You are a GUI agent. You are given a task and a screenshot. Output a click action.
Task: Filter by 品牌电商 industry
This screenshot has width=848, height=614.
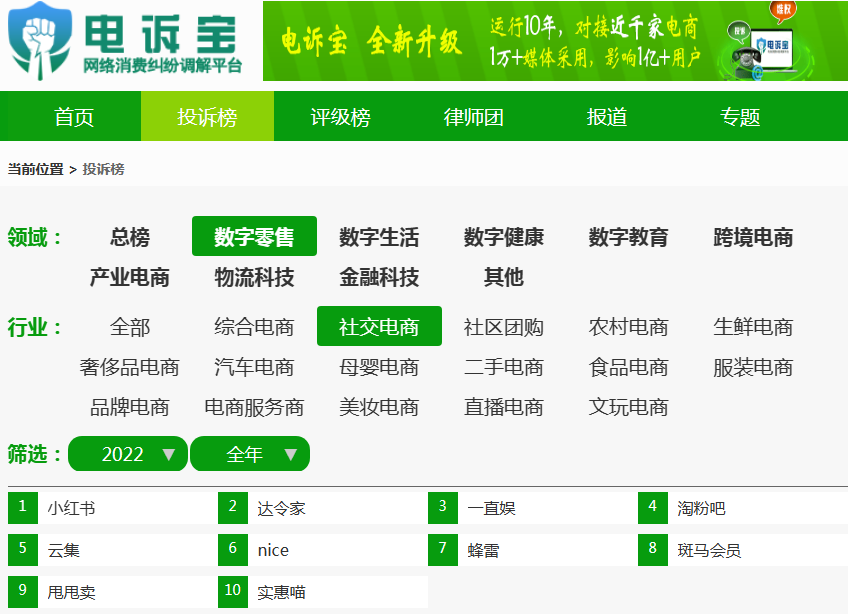(x=130, y=407)
